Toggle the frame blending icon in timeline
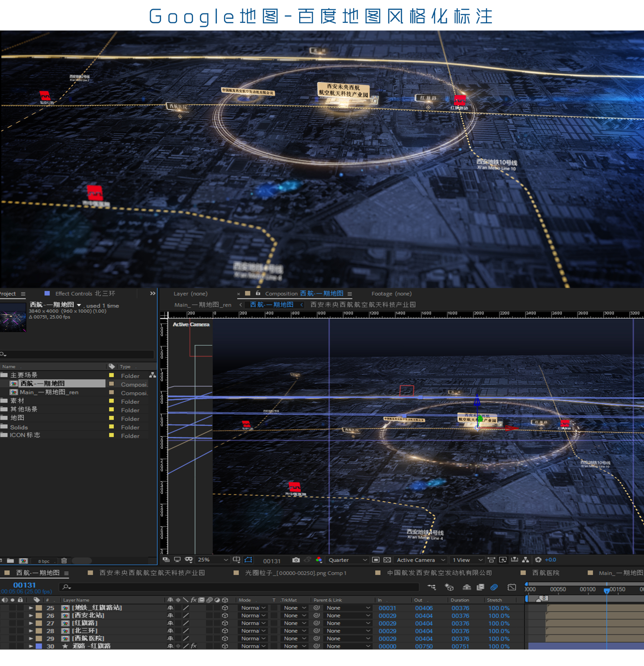The width and height of the screenshot is (644, 666). click(480, 587)
